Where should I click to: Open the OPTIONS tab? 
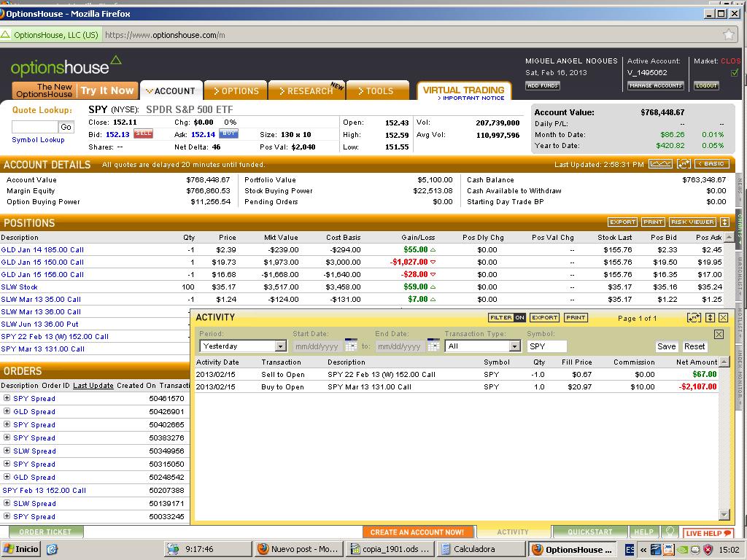236,91
